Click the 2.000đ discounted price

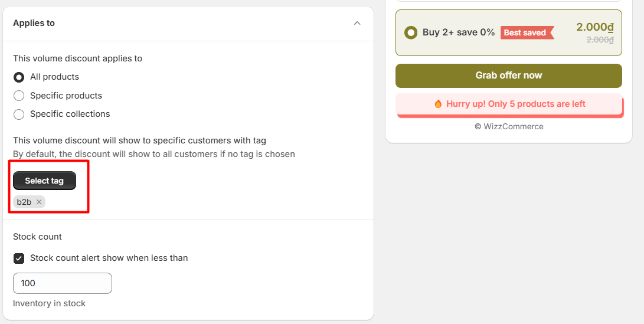(595, 27)
